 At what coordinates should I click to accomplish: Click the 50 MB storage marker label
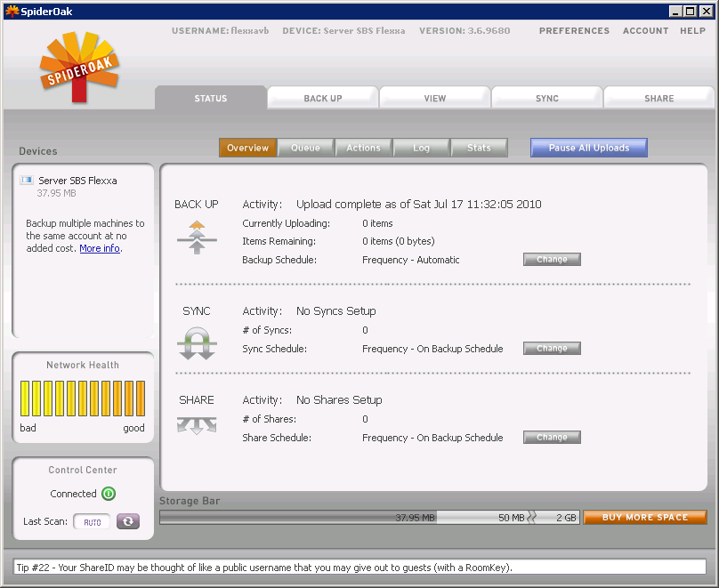click(x=512, y=518)
